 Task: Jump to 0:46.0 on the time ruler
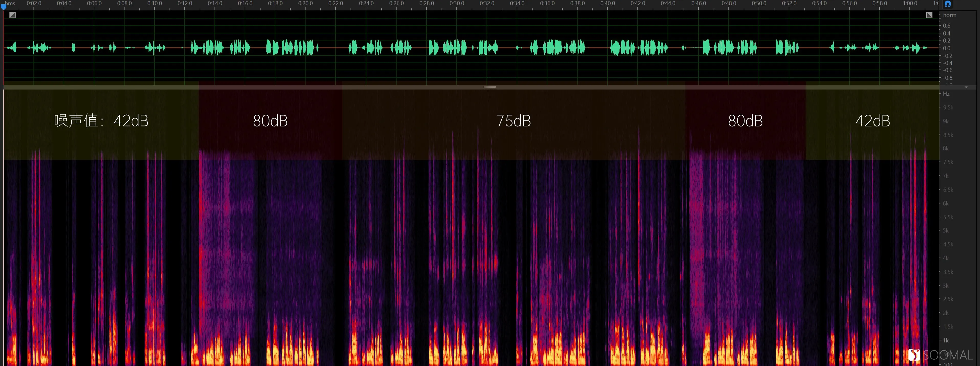[x=699, y=3]
